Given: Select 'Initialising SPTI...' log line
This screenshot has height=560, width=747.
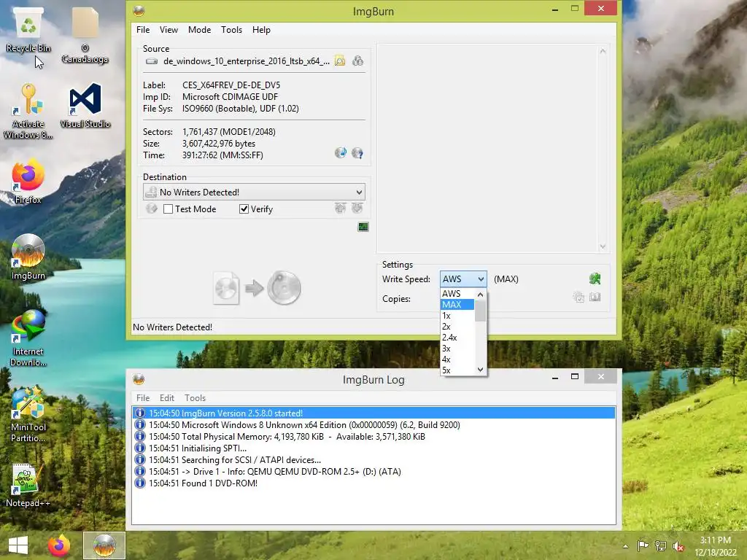Looking at the screenshot, I should coord(373,448).
